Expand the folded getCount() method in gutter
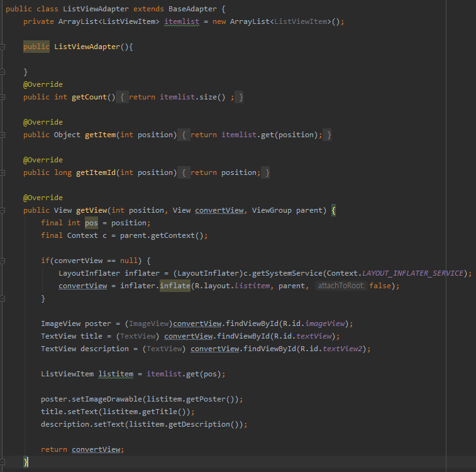Viewport: 476px width, 472px height. coord(2,97)
